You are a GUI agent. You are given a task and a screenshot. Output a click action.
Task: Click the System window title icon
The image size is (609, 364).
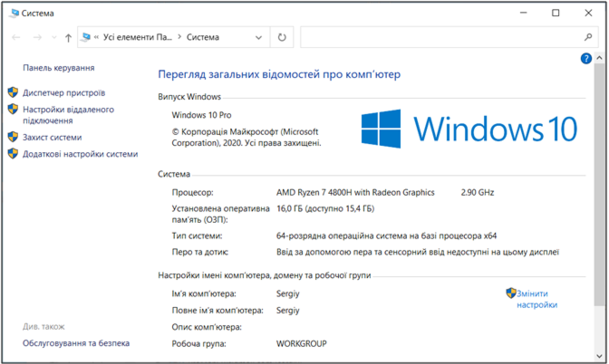(x=15, y=13)
